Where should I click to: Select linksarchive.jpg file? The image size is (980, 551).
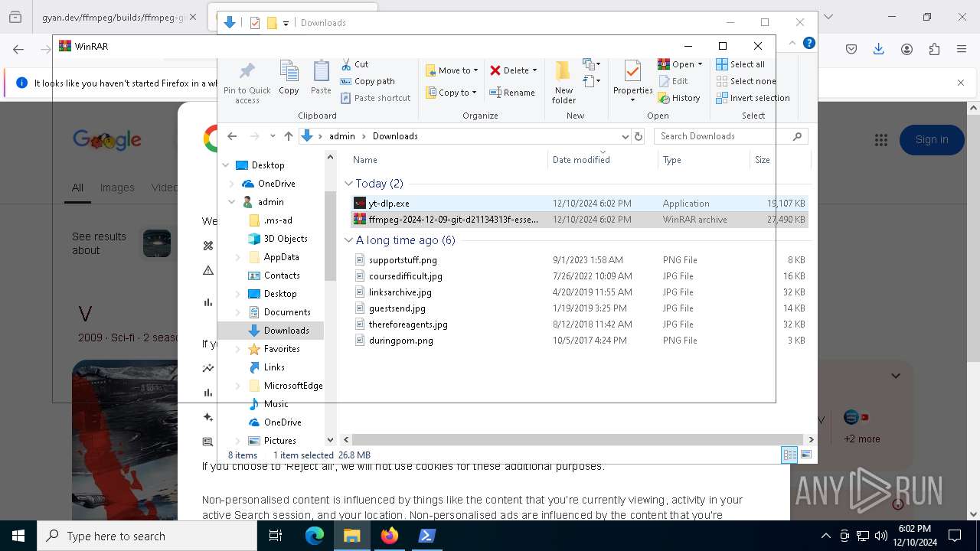click(x=580, y=292)
